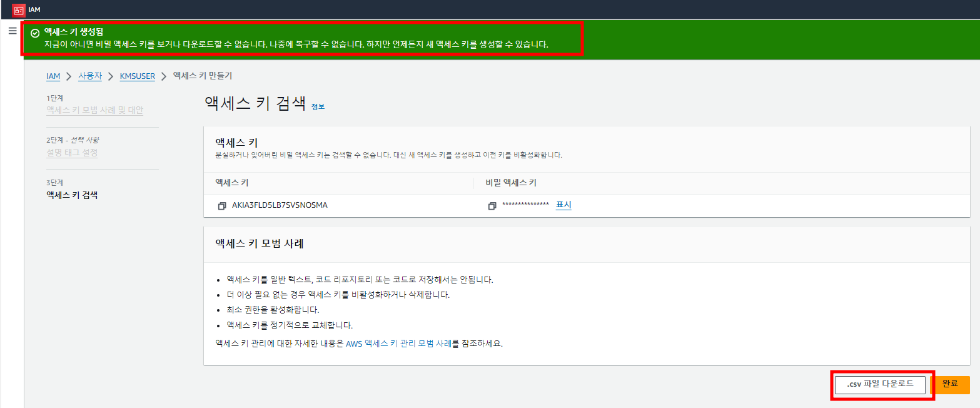Viewport: 980px width, 408px height.
Task: Click the 액세스 키 검색 page title
Action: pos(255,103)
